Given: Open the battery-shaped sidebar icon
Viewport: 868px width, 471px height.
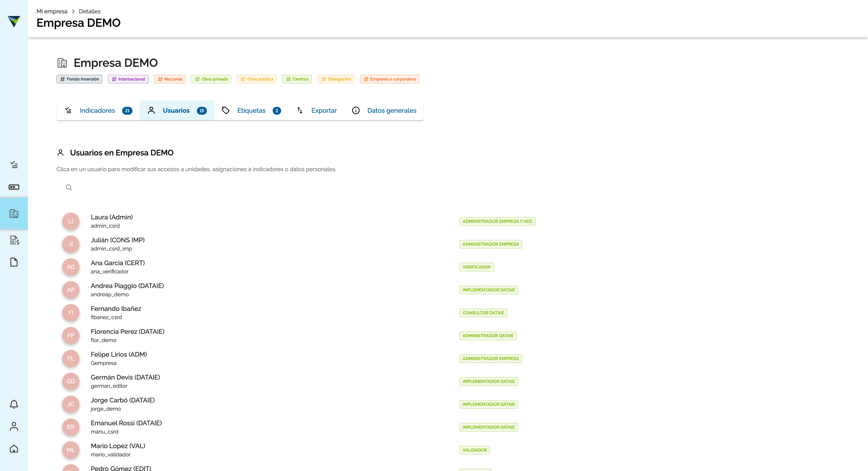Looking at the screenshot, I should pos(14,187).
